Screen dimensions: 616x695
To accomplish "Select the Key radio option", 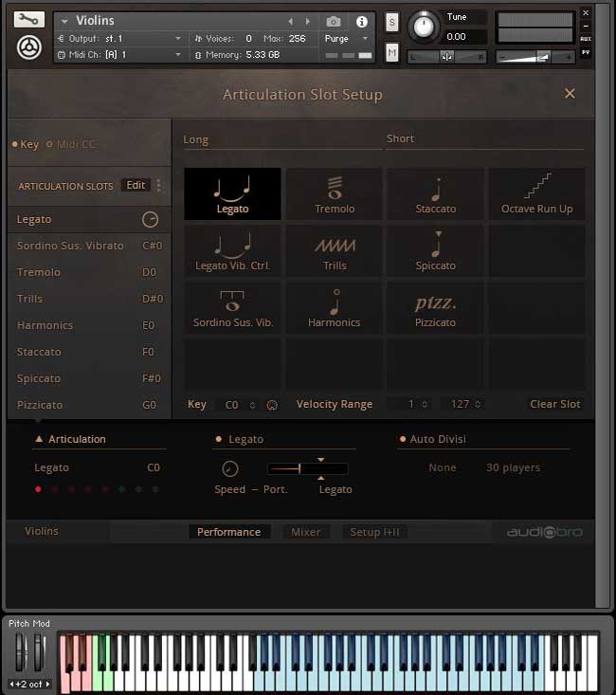I will [x=26, y=144].
